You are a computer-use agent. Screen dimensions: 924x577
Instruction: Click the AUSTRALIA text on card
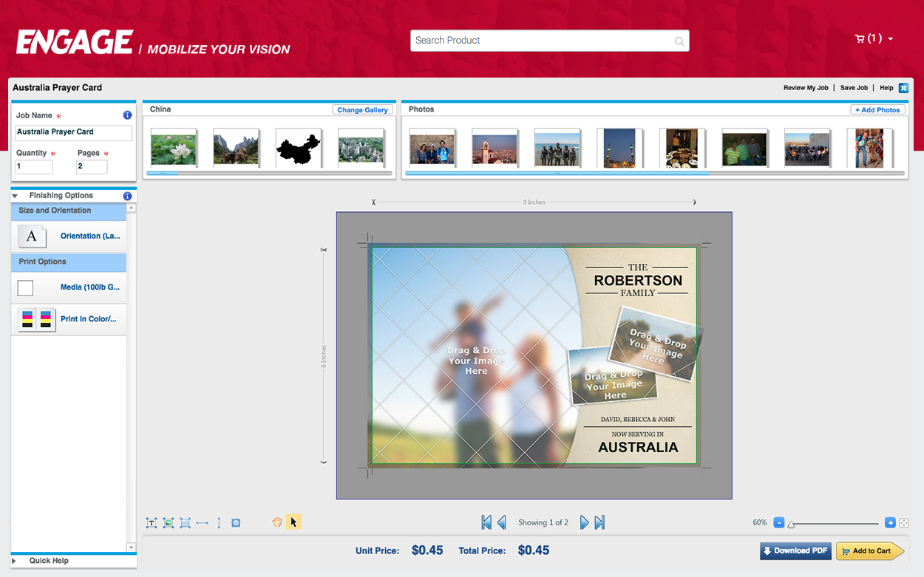pyautogui.click(x=638, y=447)
